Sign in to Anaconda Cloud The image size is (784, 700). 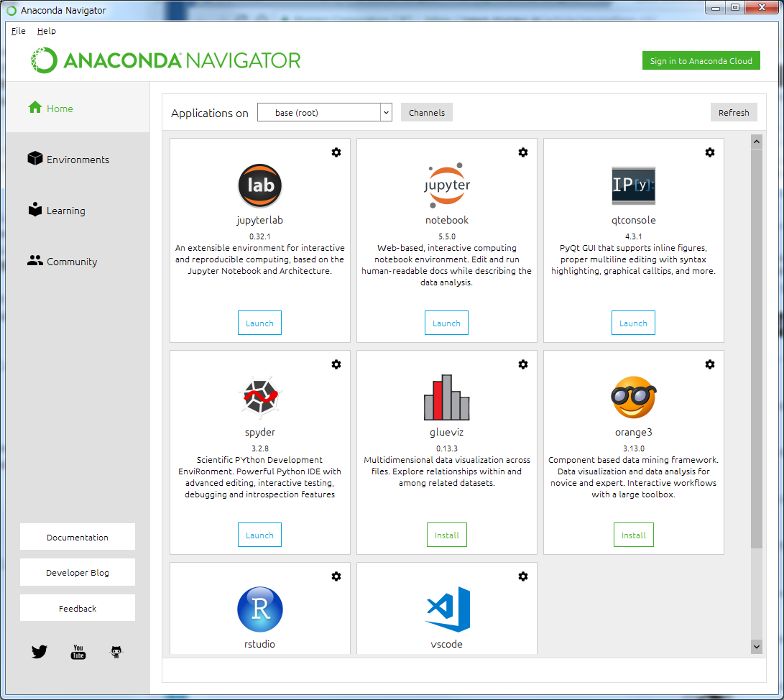701,60
